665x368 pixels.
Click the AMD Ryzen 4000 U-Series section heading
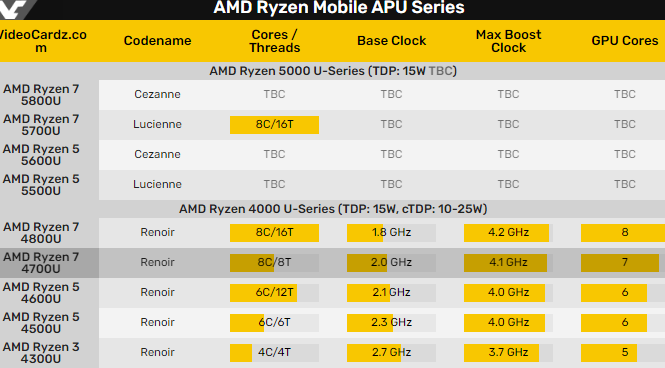pos(333,209)
